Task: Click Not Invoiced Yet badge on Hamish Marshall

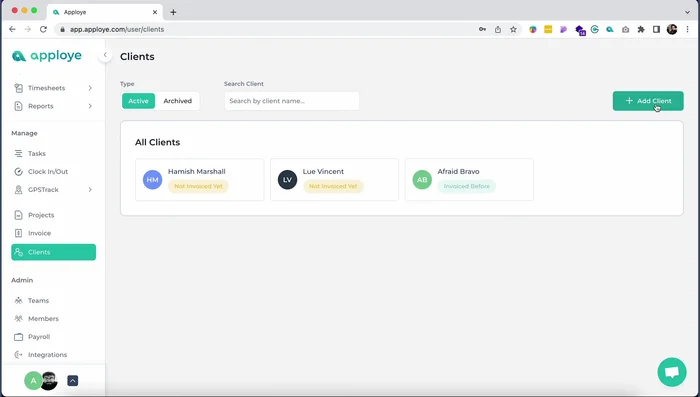Action: coord(198,186)
